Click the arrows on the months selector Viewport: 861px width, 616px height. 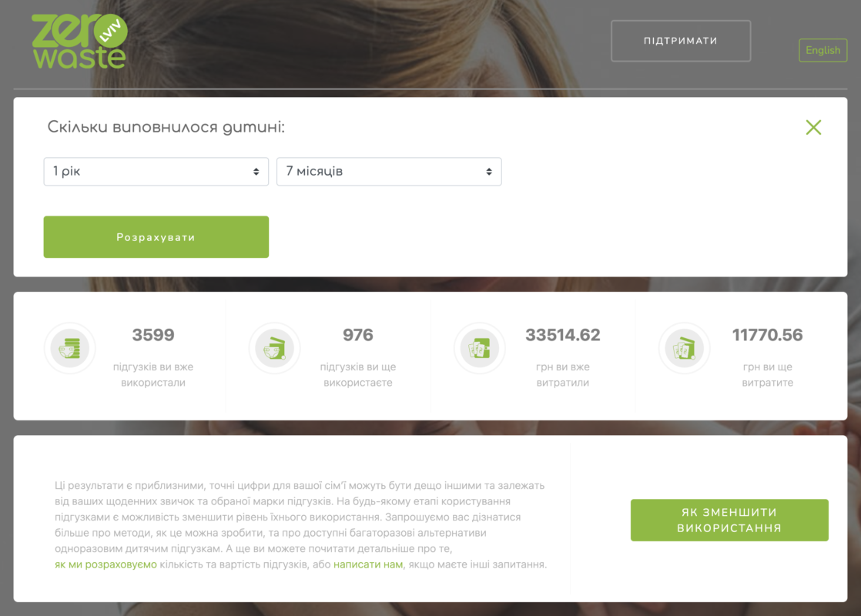coord(489,172)
